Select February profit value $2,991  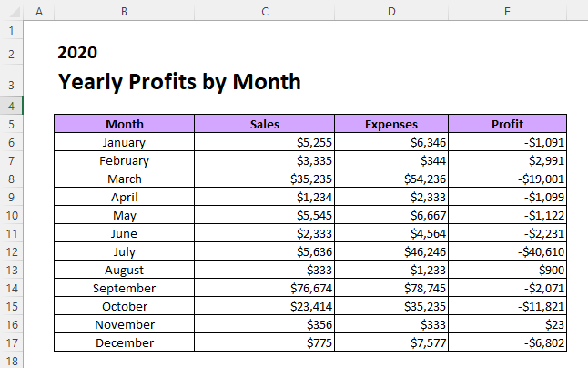pyautogui.click(x=507, y=160)
